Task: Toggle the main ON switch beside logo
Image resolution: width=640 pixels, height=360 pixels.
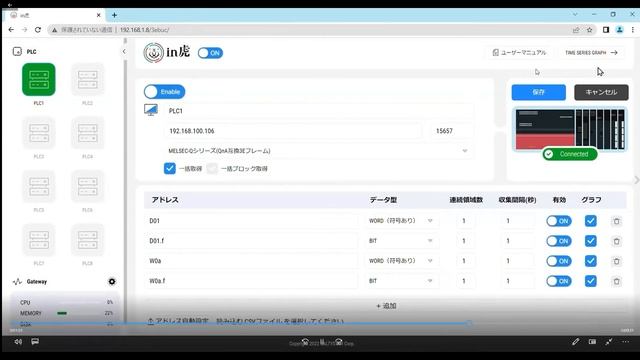Action: [x=210, y=53]
